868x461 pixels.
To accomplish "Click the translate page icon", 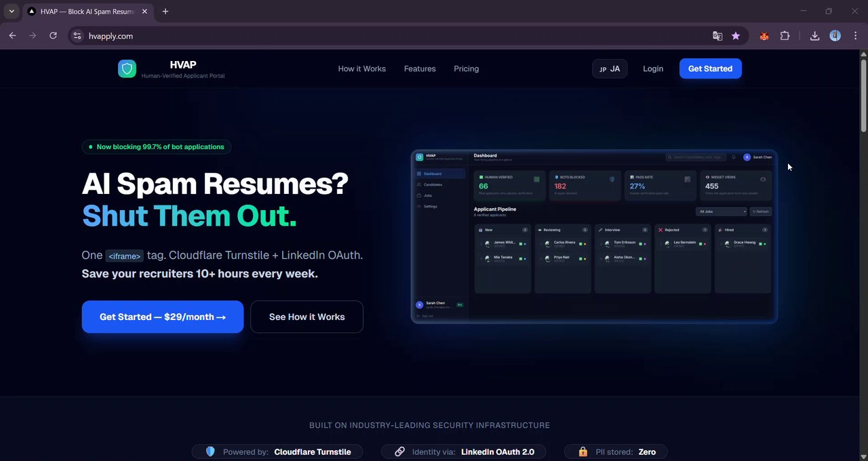I will click(x=717, y=36).
